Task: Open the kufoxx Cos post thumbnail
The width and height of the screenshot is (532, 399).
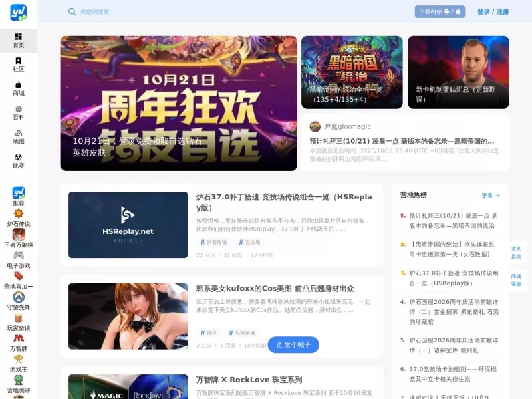Action: (128, 317)
